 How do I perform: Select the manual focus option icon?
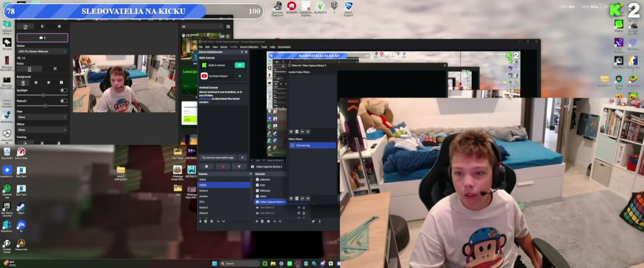(x=55, y=69)
